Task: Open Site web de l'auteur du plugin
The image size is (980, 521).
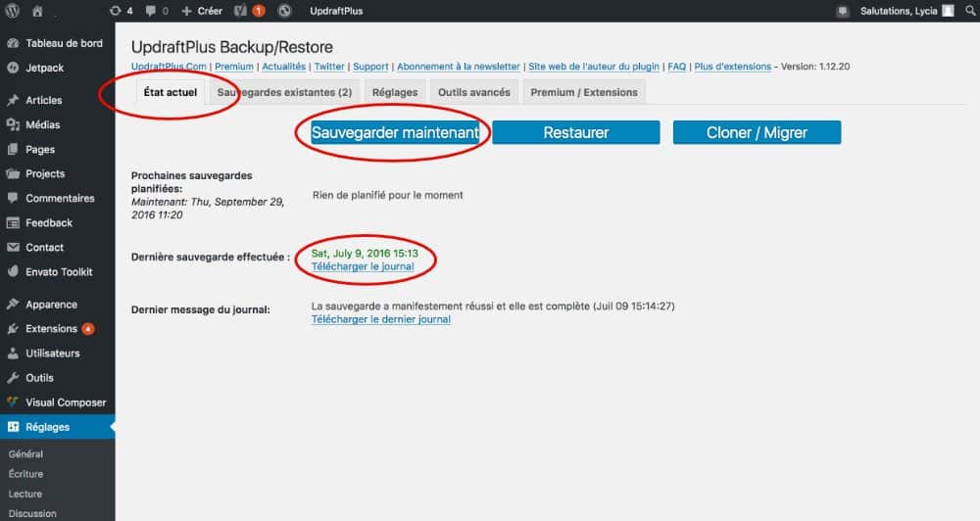Action: pos(594,67)
